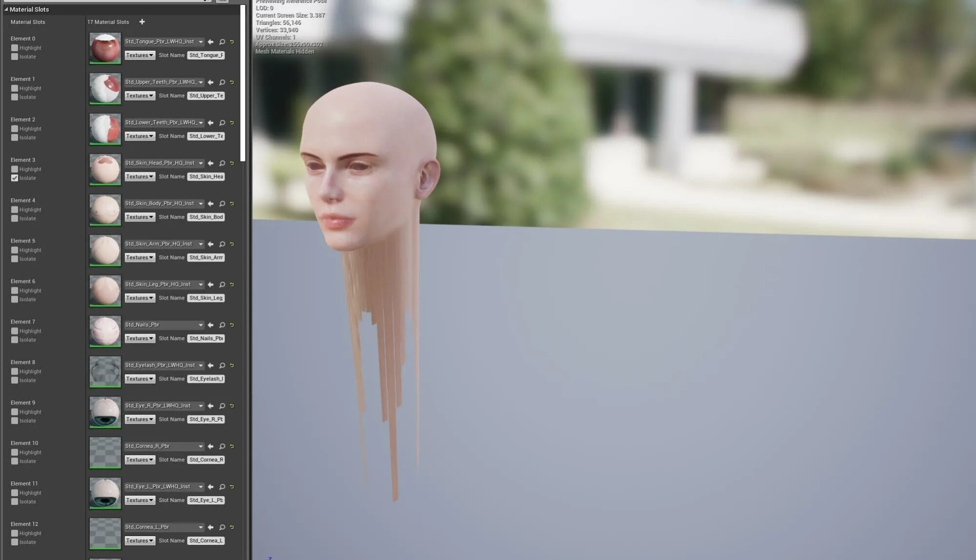Expand Std_Skin_Arm_Pbr_HQ_Inst material dropdown
This screenshot has width=976, height=560.
pyautogui.click(x=201, y=244)
